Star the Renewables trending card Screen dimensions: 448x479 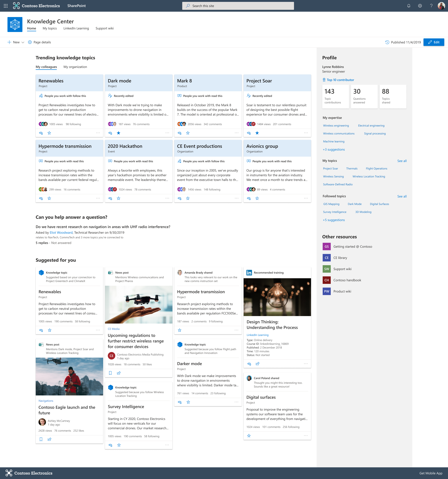click(x=49, y=133)
